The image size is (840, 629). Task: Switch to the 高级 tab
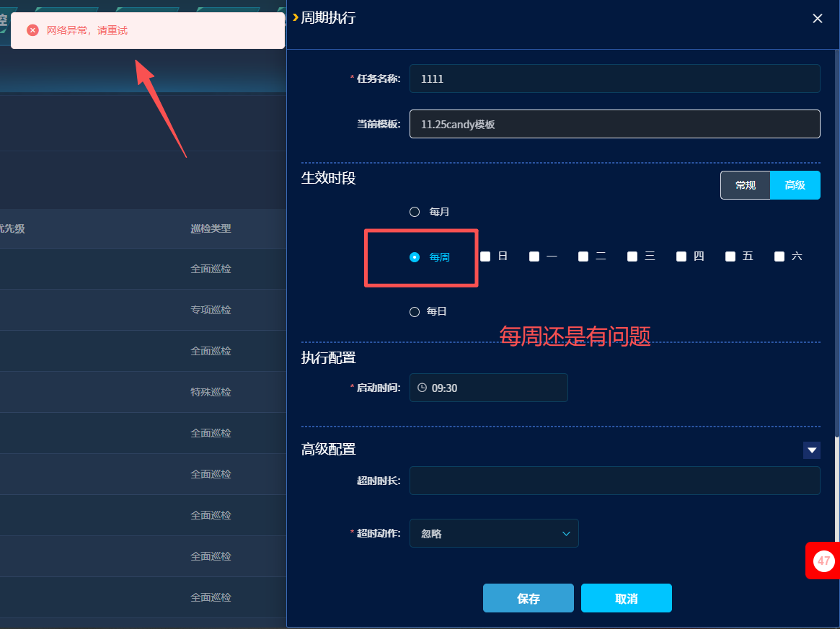795,185
